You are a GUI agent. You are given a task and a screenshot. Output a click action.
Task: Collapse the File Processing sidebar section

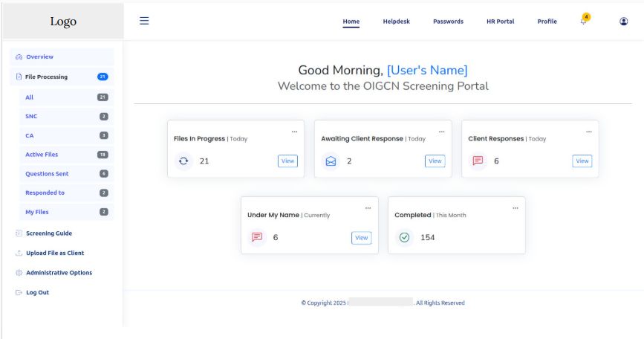pos(46,77)
